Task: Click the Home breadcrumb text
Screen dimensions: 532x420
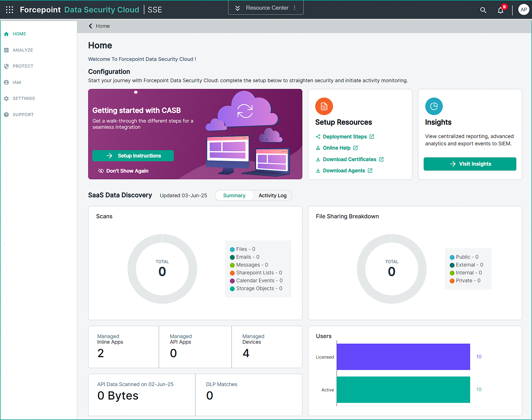Action: (x=103, y=26)
